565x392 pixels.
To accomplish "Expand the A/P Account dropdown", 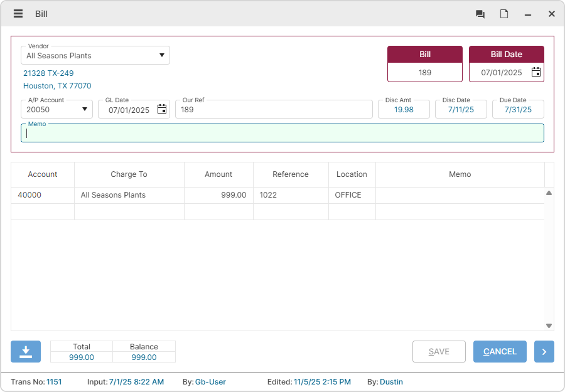I will 85,109.
